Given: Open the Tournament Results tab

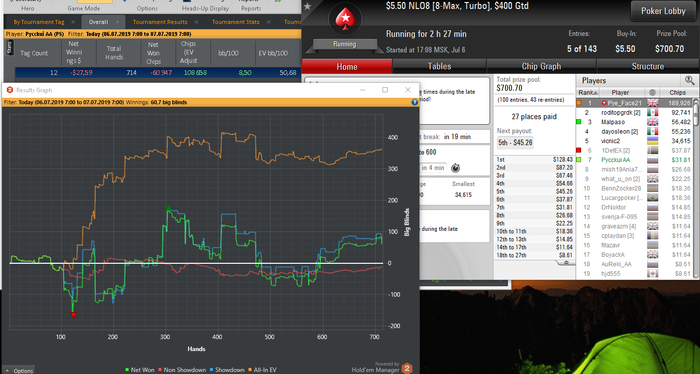Looking at the screenshot, I should pos(160,22).
